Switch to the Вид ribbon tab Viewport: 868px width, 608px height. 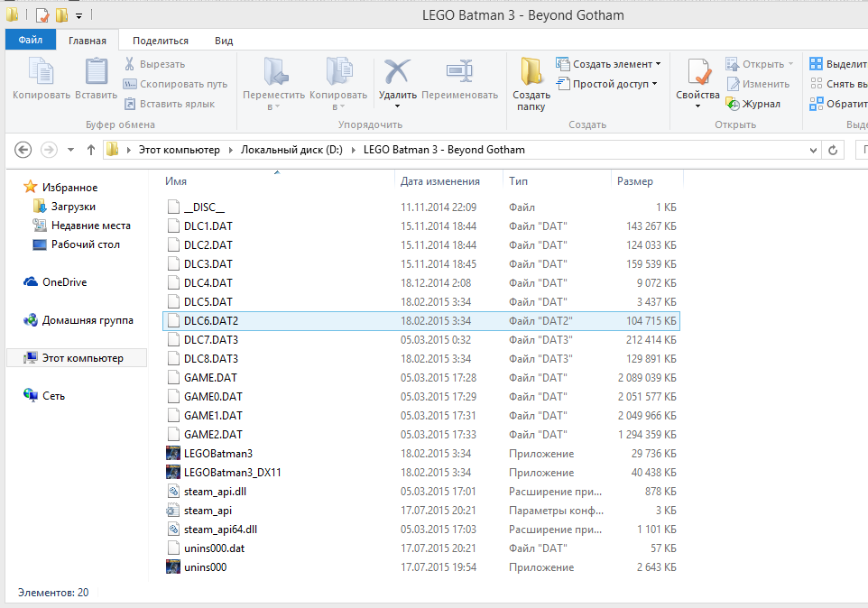click(224, 41)
